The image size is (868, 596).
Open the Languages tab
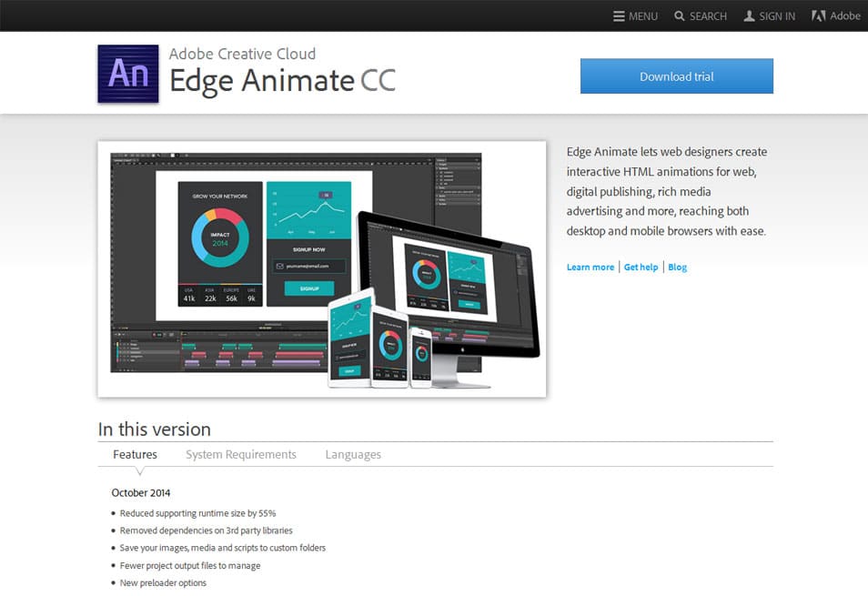353,454
